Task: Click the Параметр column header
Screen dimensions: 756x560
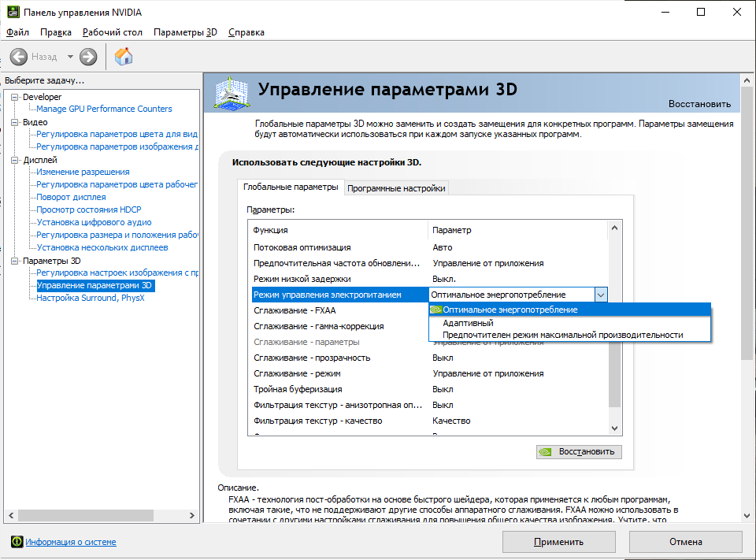Action: coord(518,230)
